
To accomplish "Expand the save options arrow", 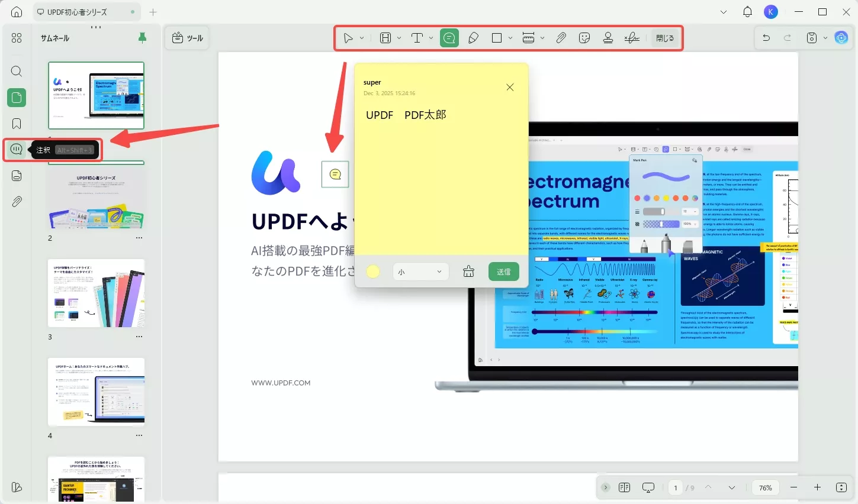I will point(825,38).
